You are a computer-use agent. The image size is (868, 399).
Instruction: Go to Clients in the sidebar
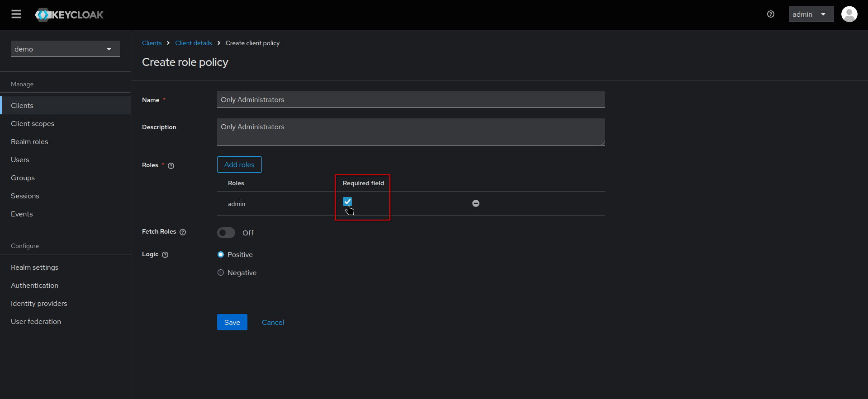click(x=66, y=105)
